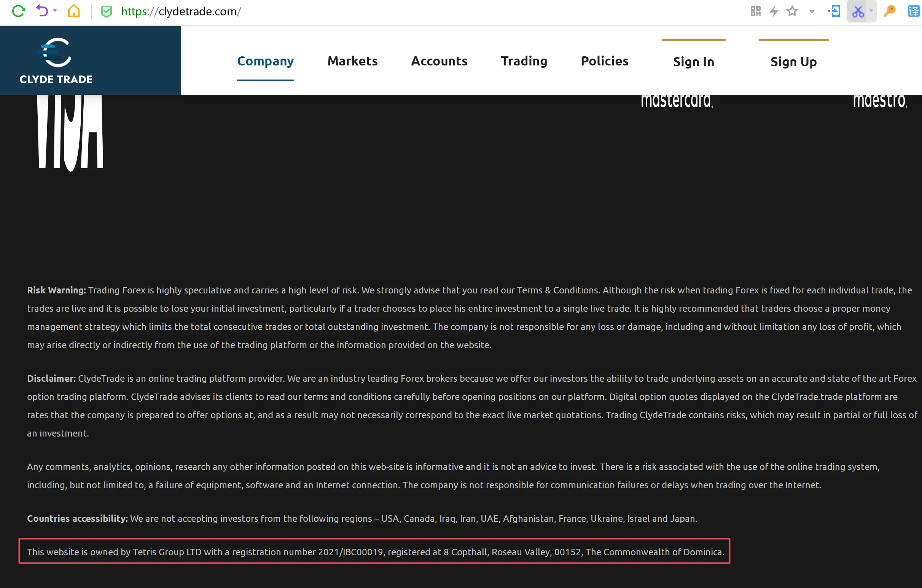
Task: Click the 'Risk Warning:' heading text
Action: click(x=56, y=290)
